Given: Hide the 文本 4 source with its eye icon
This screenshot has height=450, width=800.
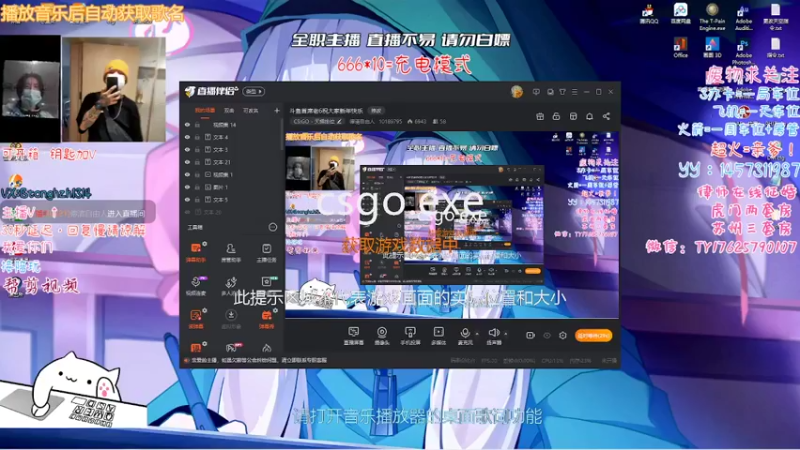Looking at the screenshot, I should (187, 137).
